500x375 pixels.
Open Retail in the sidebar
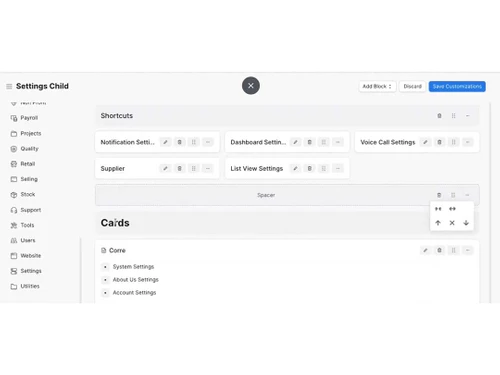click(23, 164)
